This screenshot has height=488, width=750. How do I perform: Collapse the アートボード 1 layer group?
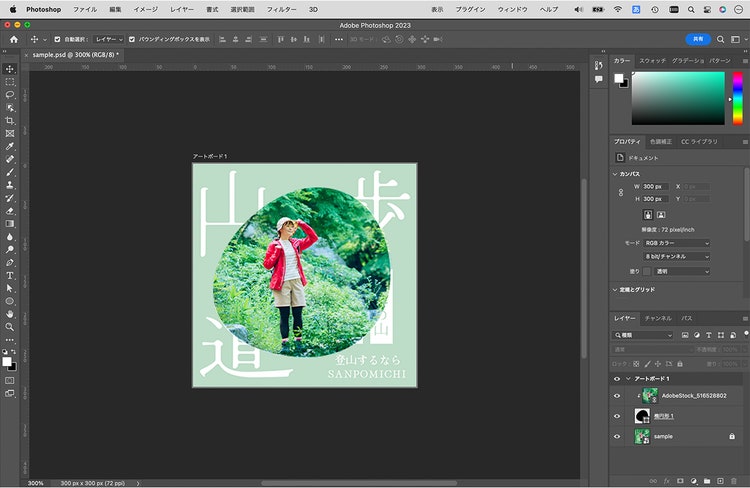[x=628, y=379]
